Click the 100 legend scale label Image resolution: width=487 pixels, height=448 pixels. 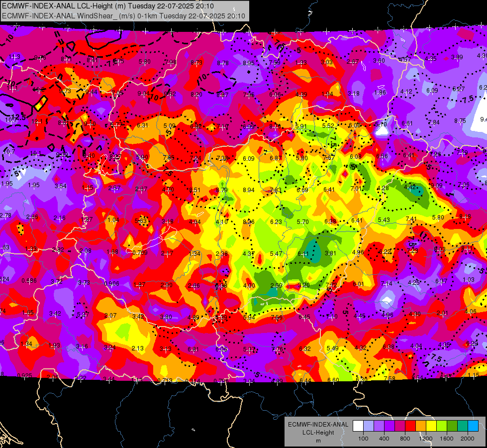click(x=363, y=439)
